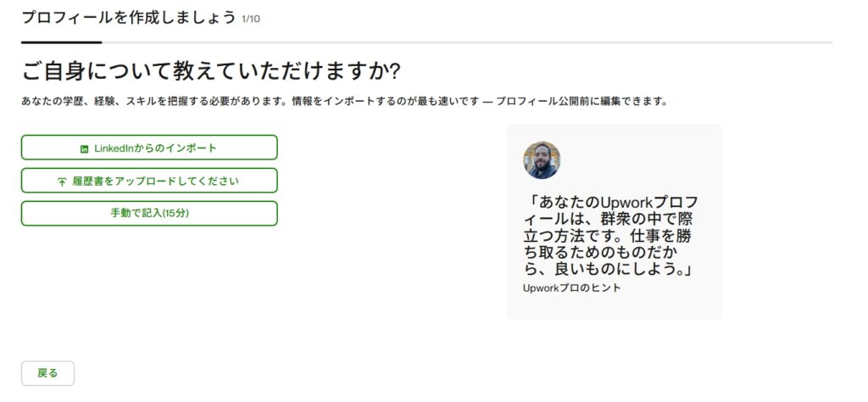Screen dimensions: 868x402
Task: Choose the 履歴書をアップロードしてください option
Action: [x=149, y=181]
